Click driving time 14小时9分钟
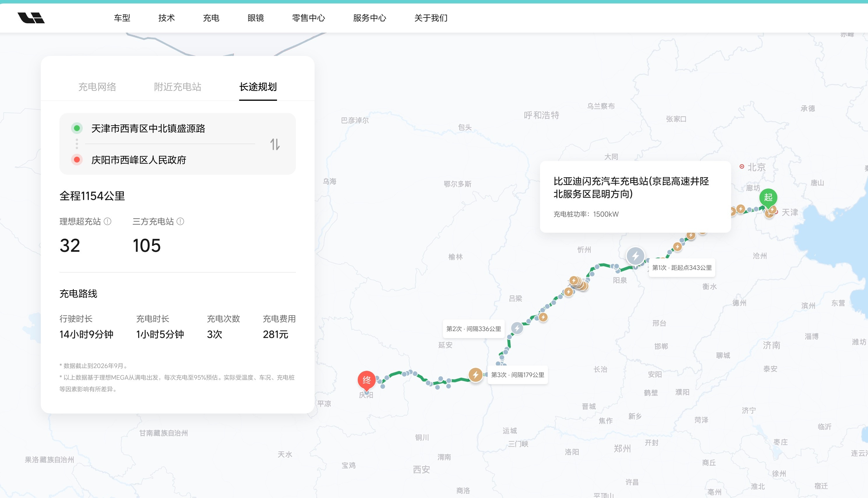 point(86,335)
